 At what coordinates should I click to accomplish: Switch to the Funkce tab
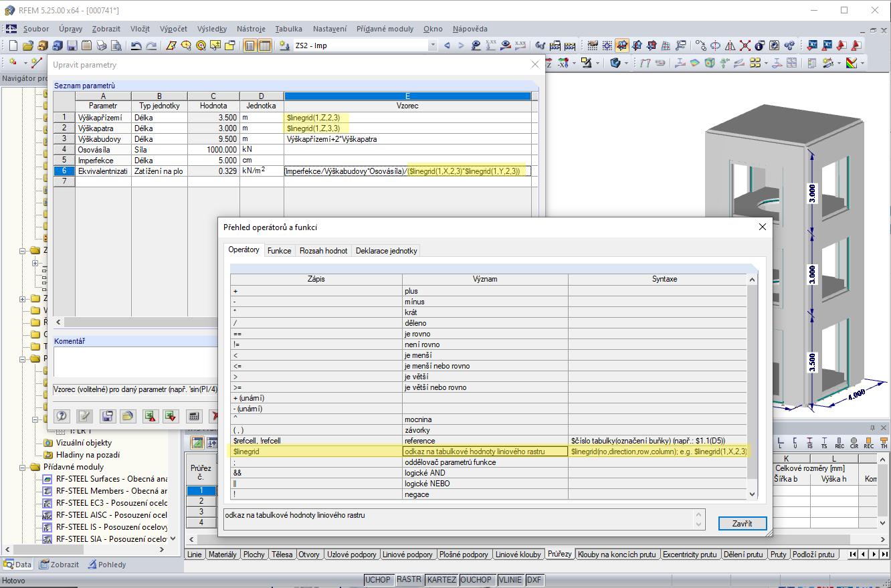[x=279, y=251]
